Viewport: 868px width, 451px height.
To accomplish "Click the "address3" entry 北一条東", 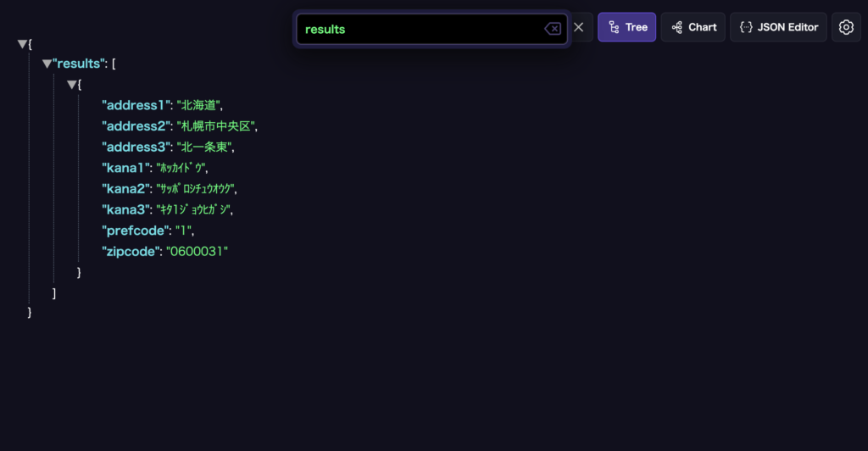I will pos(203,148).
